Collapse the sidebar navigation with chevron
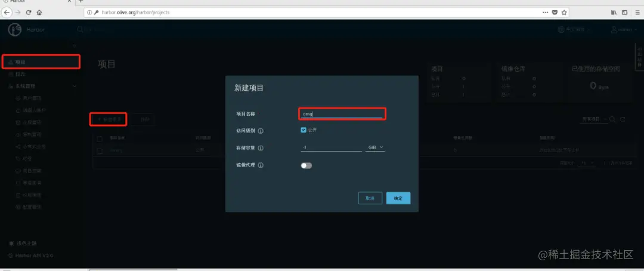Screen dimensions: 644x271 75,45
